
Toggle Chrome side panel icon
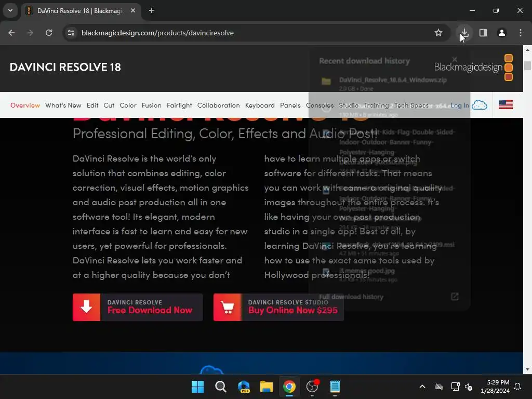tap(483, 33)
